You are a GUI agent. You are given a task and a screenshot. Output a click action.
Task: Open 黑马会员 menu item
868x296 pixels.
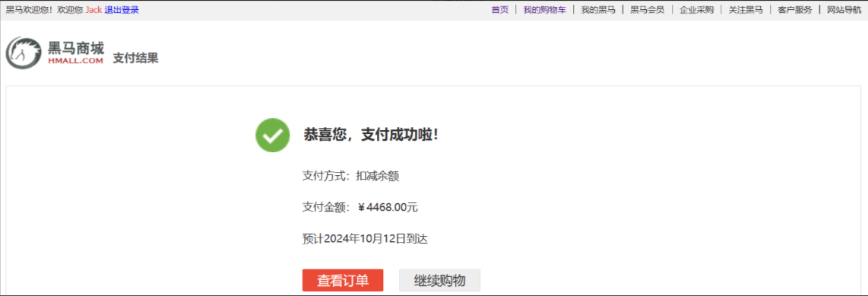(x=647, y=10)
